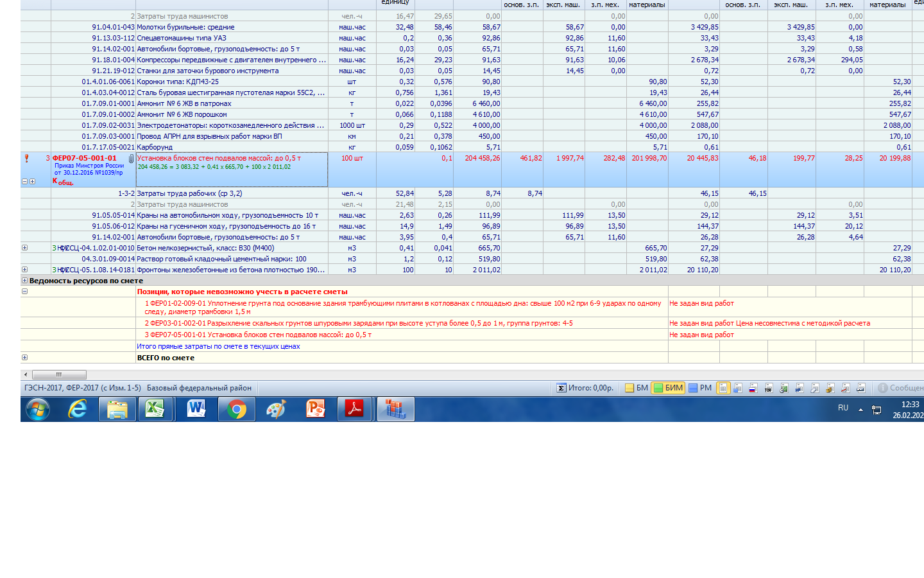The width and height of the screenshot is (924, 578).
Task: Select the Карборунд resource row
Action: point(472,147)
